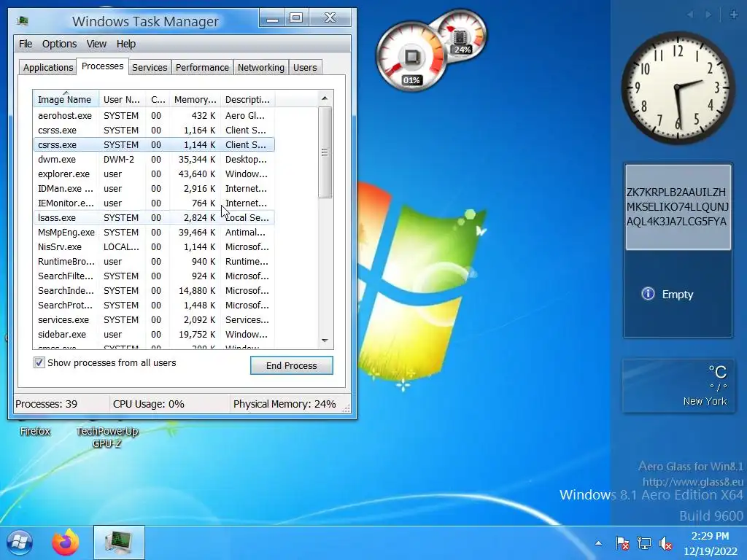
Task: Switch to the Services tab
Action: (150, 68)
